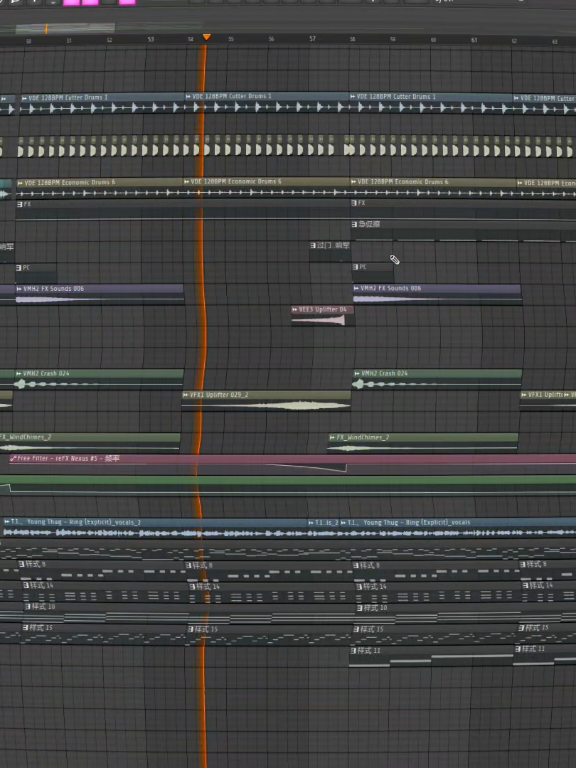576x768 pixels.
Task: Open clip menu icon of VEE3 Uplifter 04
Action: [x=294, y=310]
